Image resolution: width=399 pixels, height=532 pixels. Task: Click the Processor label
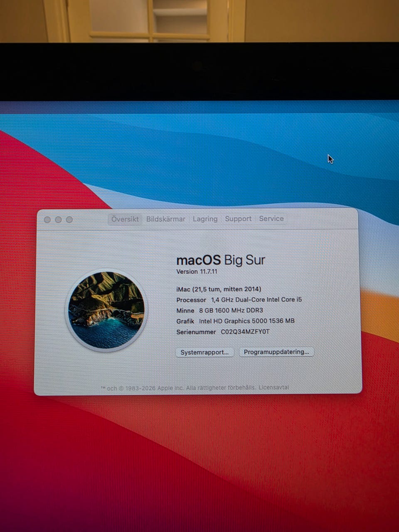[191, 300]
